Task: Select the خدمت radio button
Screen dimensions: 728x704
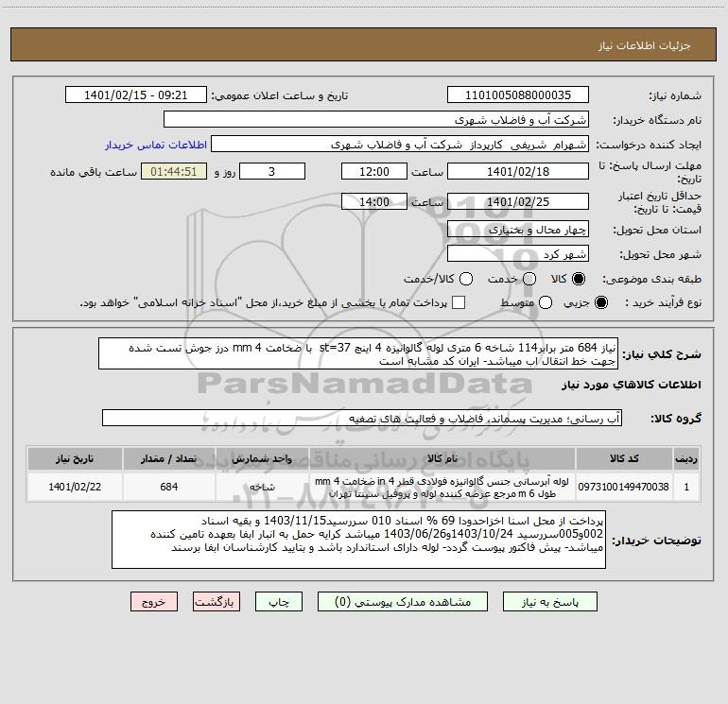Action: [x=529, y=279]
